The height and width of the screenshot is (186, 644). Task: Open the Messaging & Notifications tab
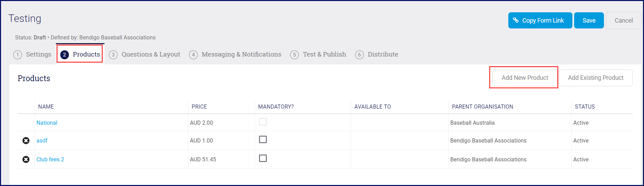pos(241,54)
